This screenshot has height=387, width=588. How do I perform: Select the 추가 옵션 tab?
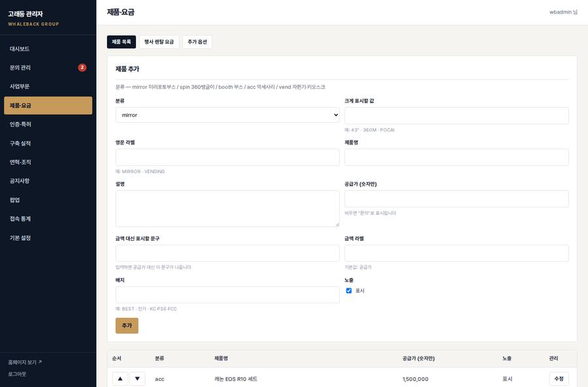[x=197, y=42]
